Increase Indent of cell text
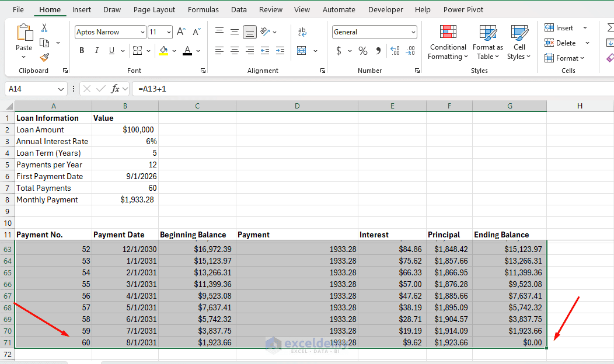Screen dimensions: 614x364 [x=280, y=51]
